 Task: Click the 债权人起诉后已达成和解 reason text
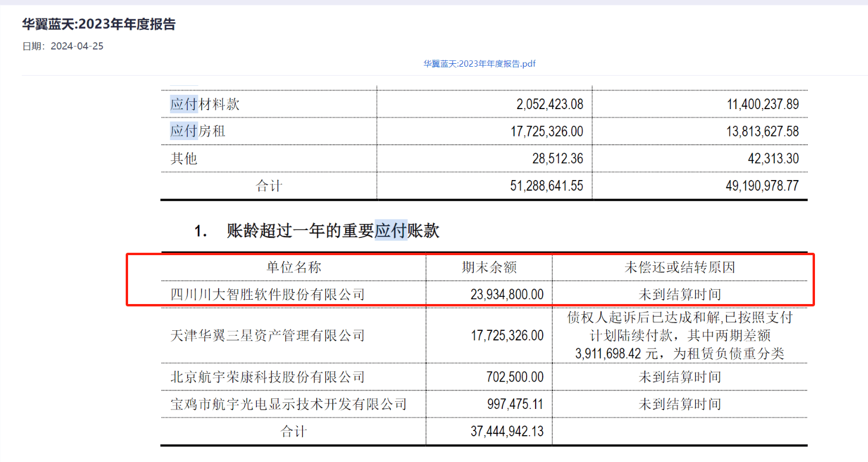coord(680,336)
